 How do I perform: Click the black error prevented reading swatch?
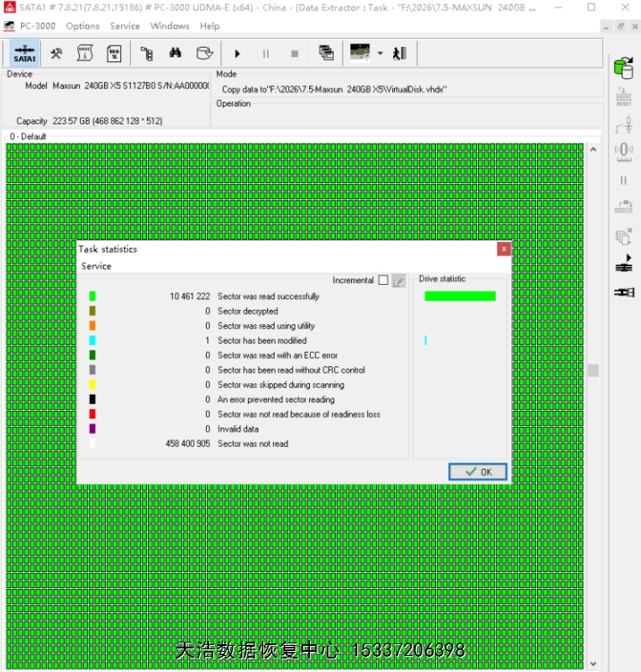pyautogui.click(x=92, y=399)
